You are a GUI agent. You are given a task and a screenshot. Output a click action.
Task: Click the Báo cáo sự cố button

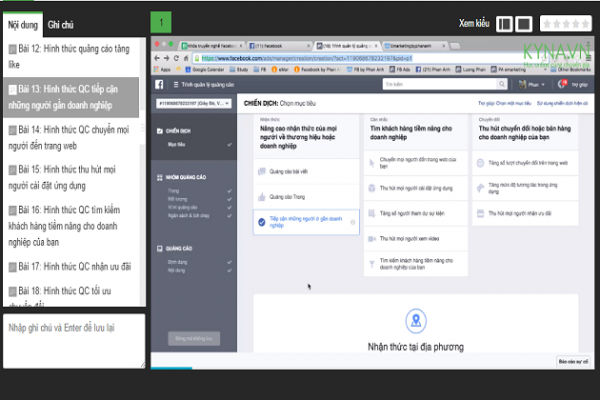574,359
